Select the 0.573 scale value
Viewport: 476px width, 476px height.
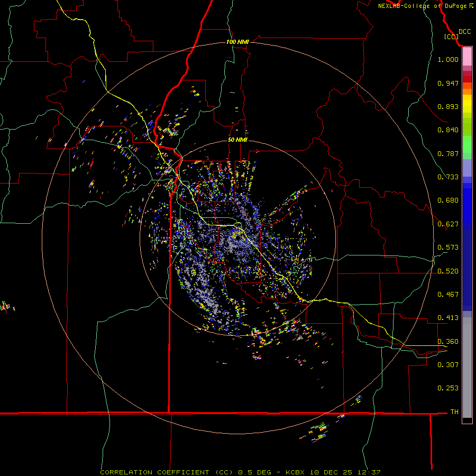448,248
